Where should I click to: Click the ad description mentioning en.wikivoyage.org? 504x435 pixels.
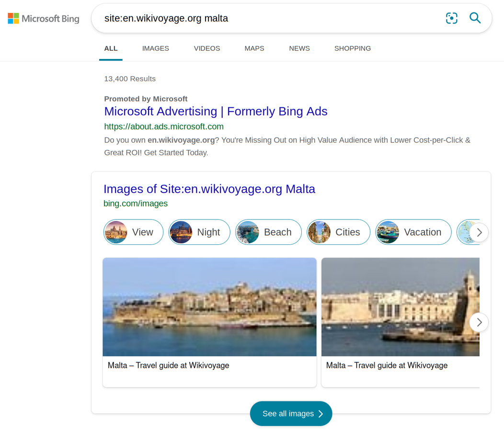coord(287,146)
